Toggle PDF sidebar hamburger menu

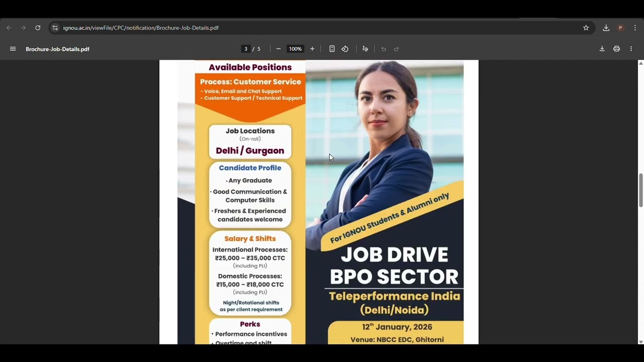(13, 49)
